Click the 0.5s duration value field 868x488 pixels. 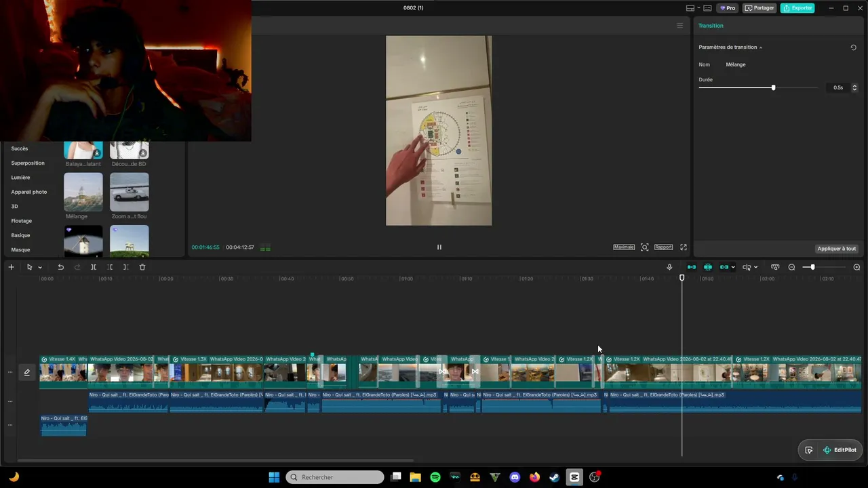[838, 87]
